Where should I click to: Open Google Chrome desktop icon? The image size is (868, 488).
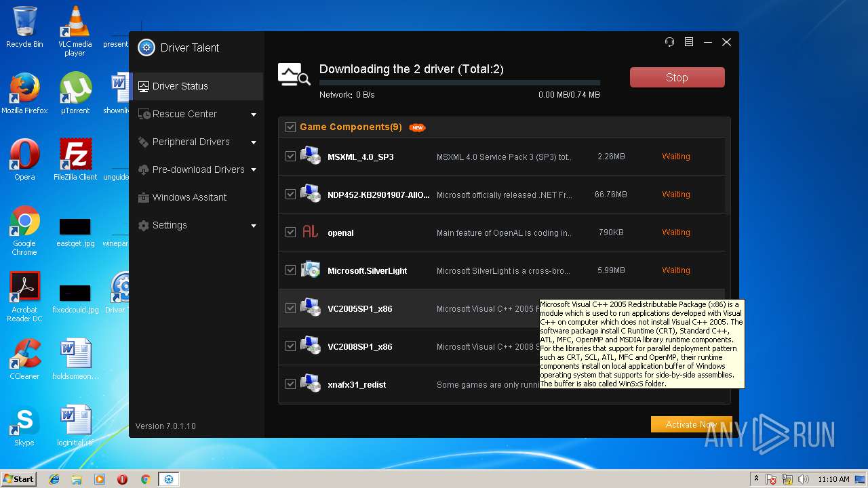[x=24, y=230]
